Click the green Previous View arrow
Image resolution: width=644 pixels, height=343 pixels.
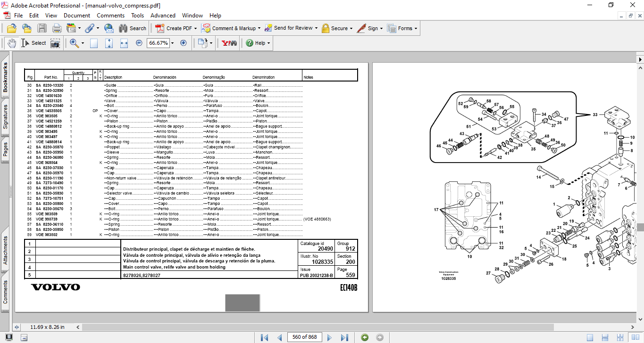(364, 337)
